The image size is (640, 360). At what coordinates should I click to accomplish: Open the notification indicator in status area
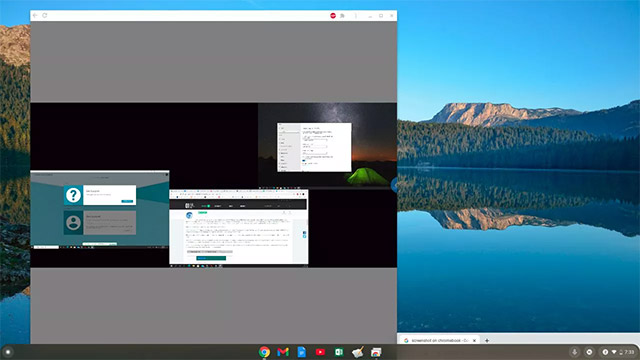605,352
